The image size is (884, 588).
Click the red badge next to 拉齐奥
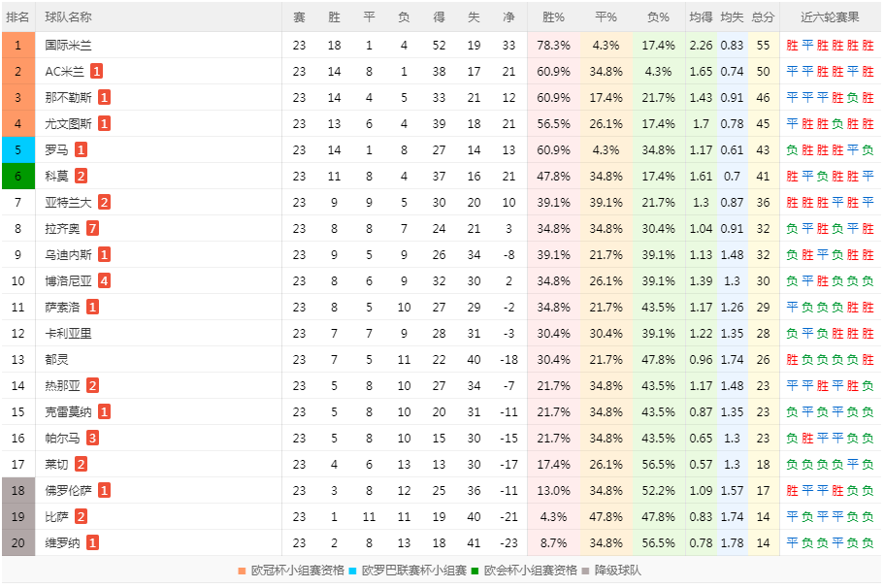[92, 228]
